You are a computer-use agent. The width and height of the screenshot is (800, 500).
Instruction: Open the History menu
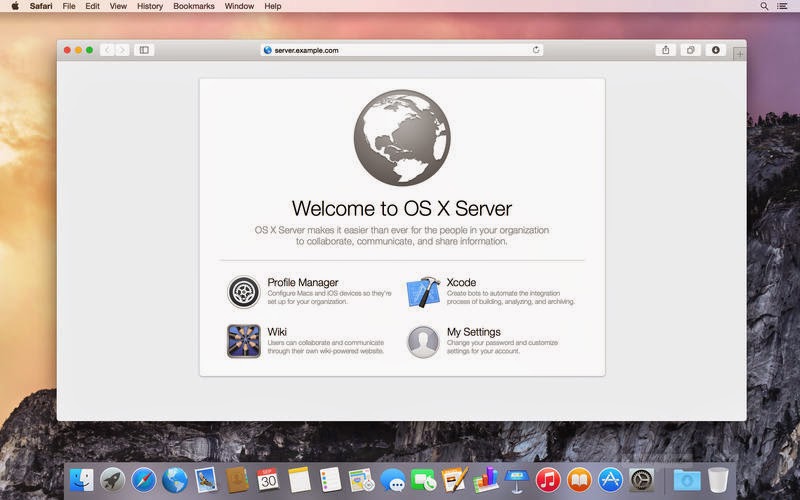(150, 6)
